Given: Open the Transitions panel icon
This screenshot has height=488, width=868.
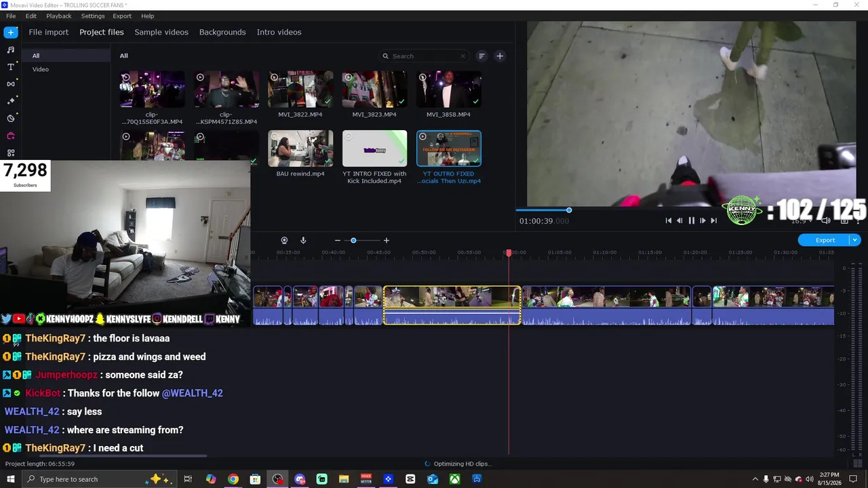Looking at the screenshot, I should click(11, 84).
